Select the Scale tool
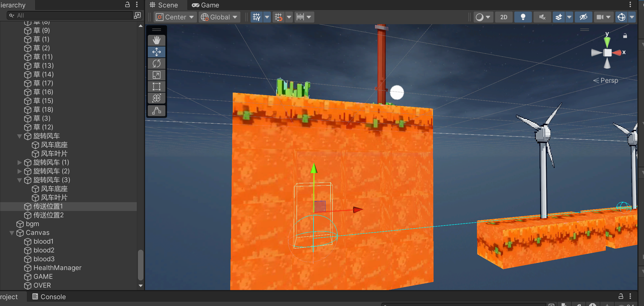This screenshot has width=644, height=306. click(x=157, y=75)
